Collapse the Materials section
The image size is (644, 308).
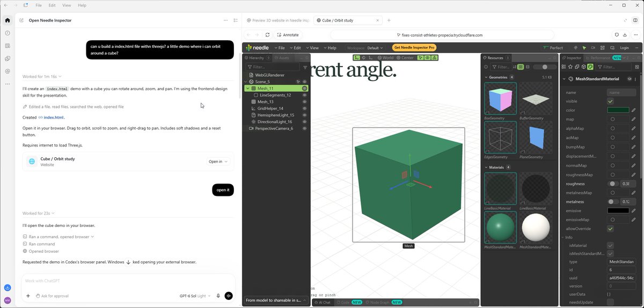pos(486,167)
